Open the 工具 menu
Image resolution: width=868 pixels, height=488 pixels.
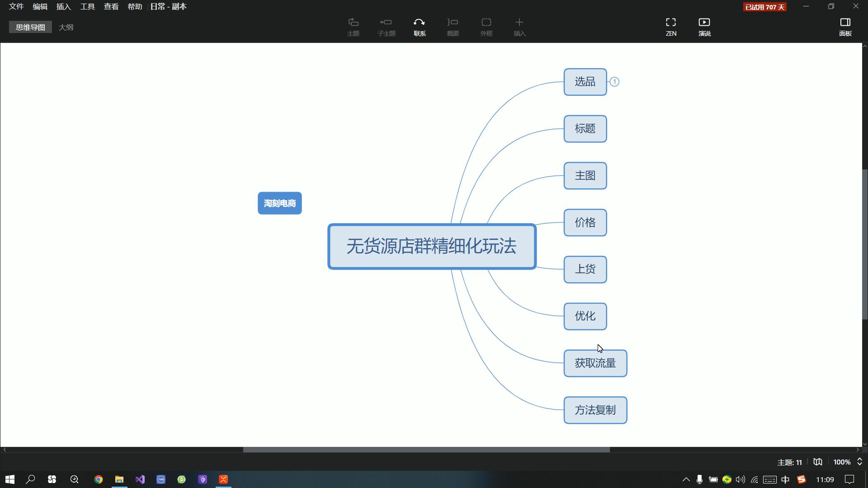coord(87,6)
